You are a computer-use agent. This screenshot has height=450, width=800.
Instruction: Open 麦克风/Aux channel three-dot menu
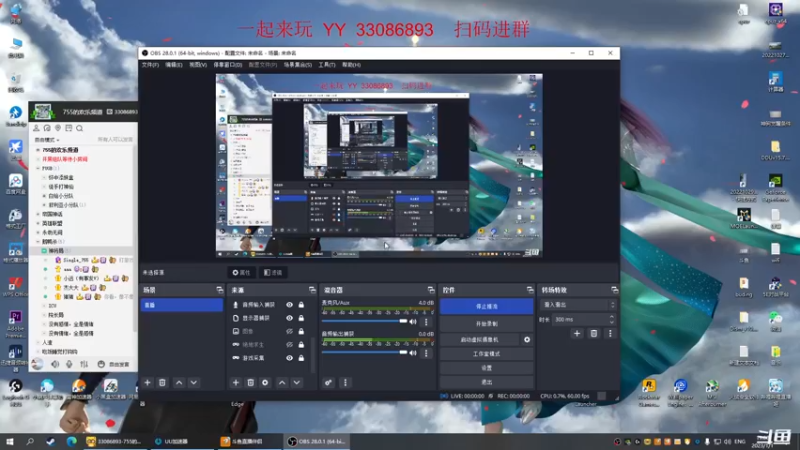coord(427,322)
